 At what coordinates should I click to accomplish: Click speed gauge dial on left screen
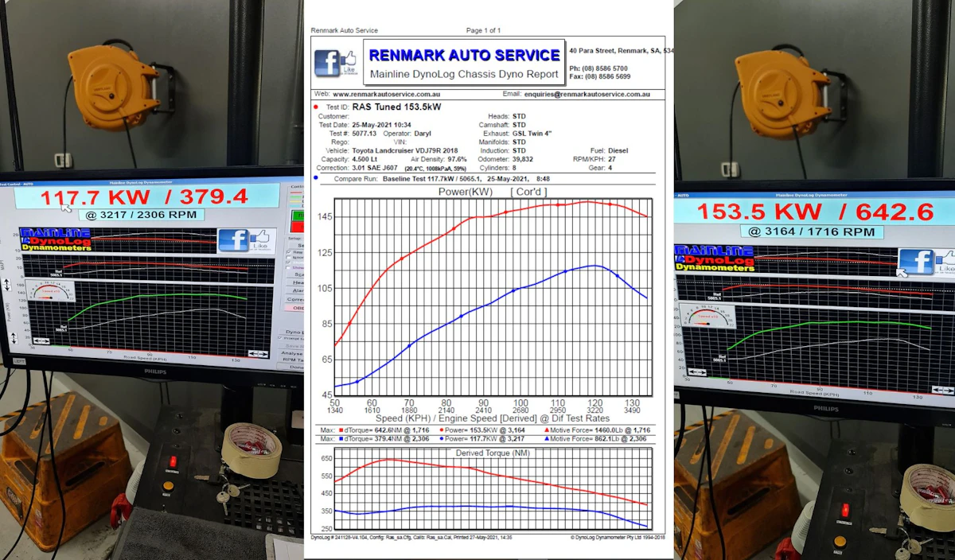coord(53,291)
